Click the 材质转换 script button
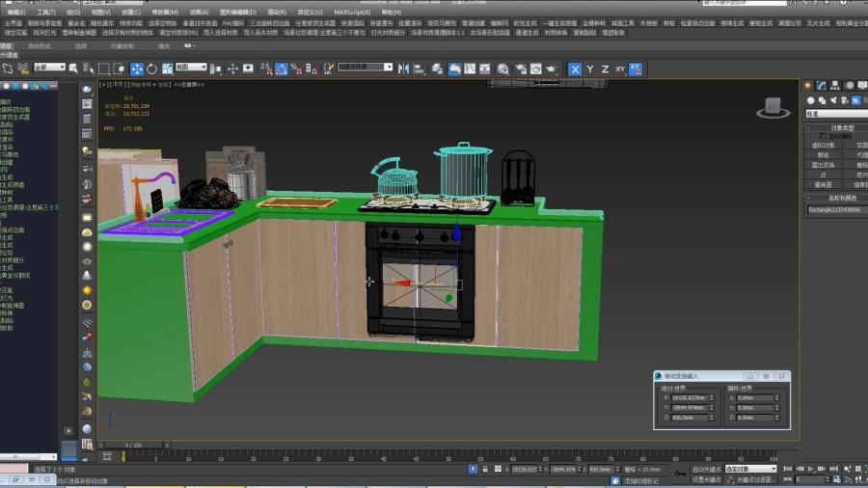868x488 pixels. [556, 33]
